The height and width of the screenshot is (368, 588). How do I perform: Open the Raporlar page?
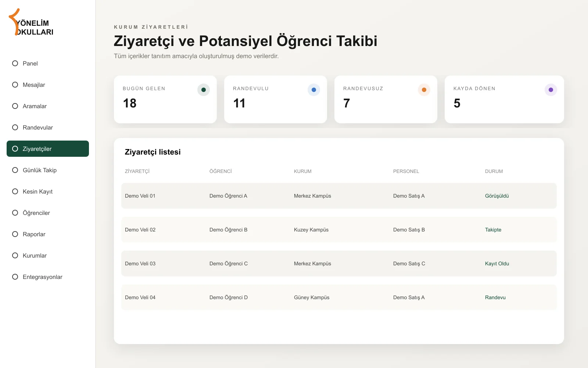(x=48, y=234)
